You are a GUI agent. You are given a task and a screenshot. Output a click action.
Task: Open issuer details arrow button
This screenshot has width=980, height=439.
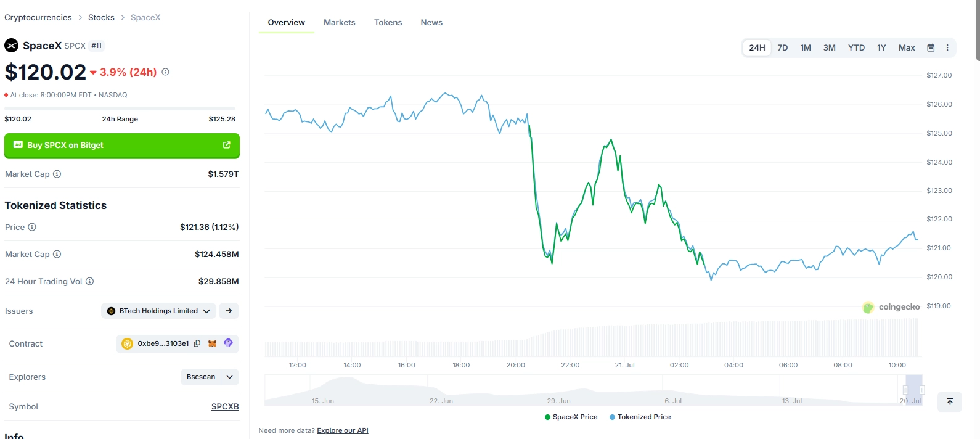pos(229,311)
